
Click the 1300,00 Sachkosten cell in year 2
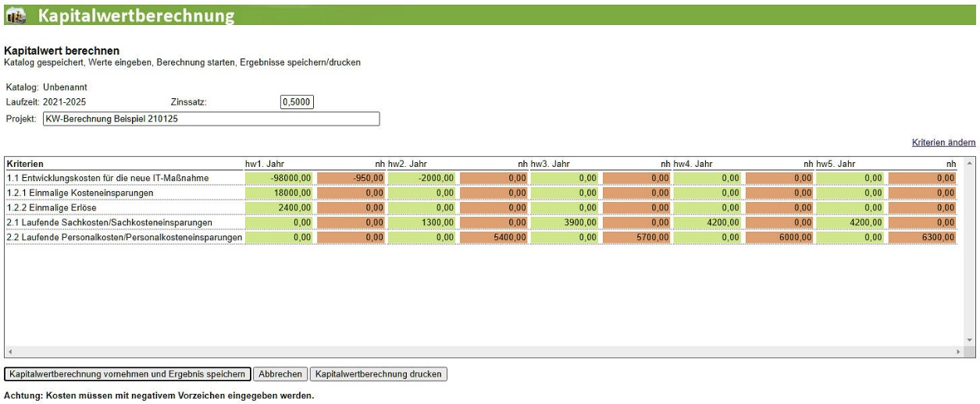click(422, 222)
